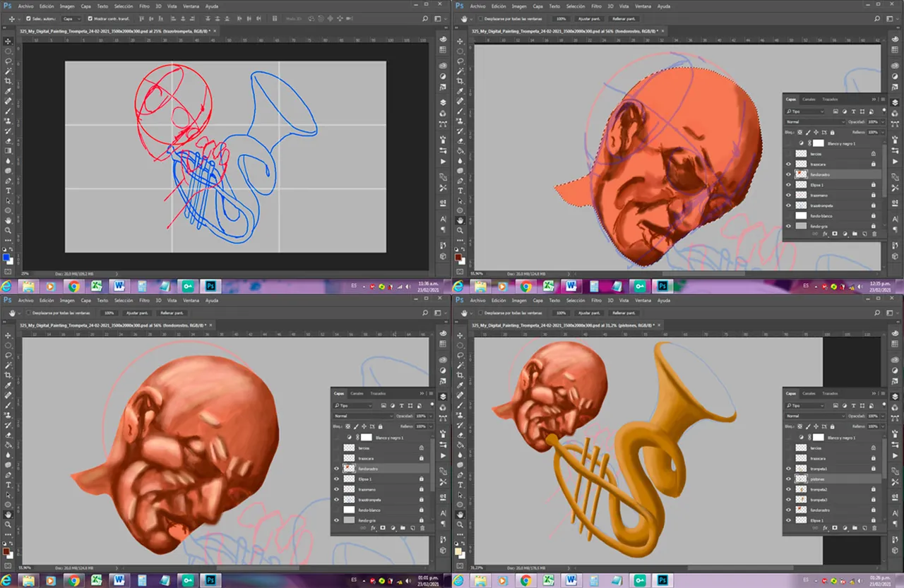Select the Hand tool in bottom-right window
Image resolution: width=904 pixels, height=588 pixels.
[460, 514]
